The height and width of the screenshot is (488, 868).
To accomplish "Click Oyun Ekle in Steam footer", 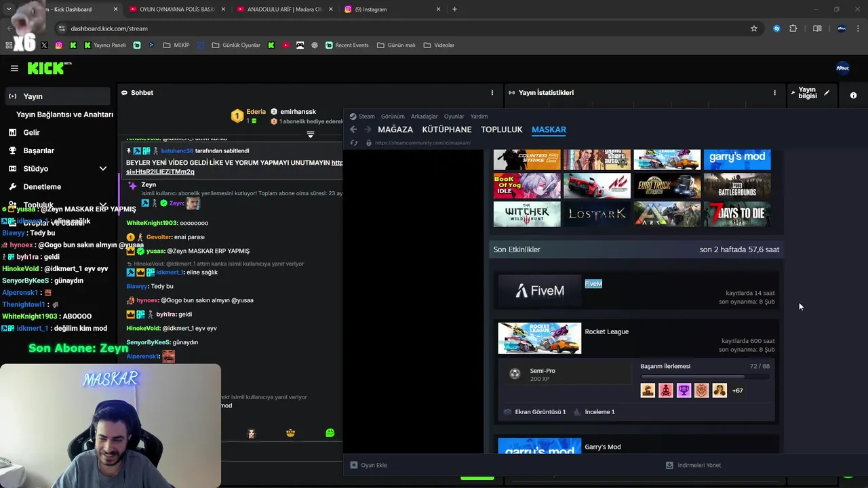I will 368,465.
